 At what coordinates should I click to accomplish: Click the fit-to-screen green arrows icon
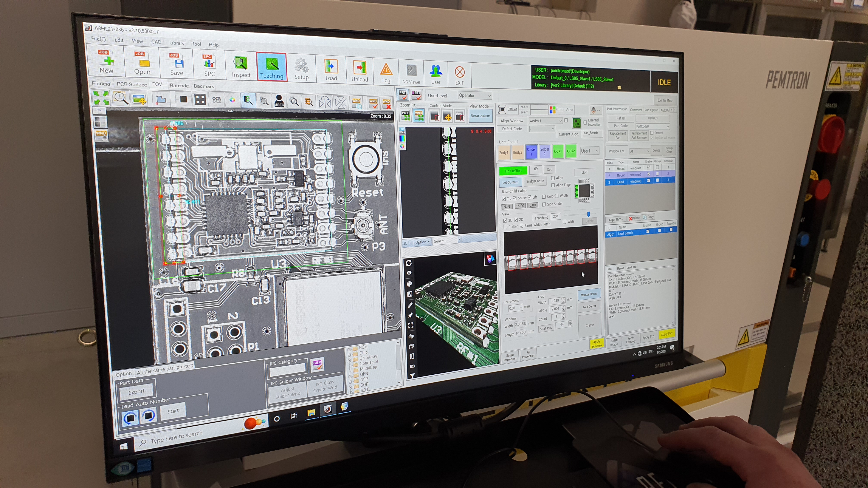pyautogui.click(x=101, y=98)
